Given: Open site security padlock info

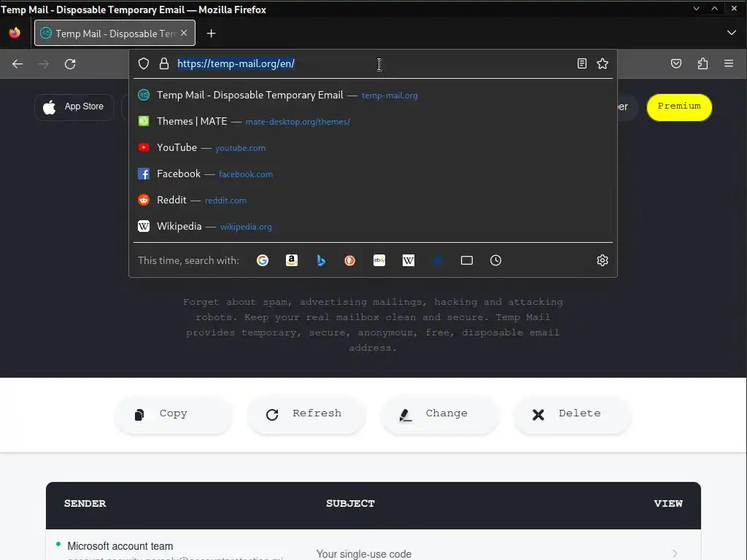Looking at the screenshot, I should 164,64.
